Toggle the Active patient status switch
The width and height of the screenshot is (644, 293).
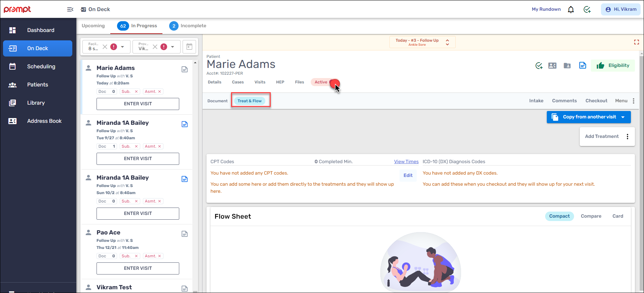tap(334, 82)
